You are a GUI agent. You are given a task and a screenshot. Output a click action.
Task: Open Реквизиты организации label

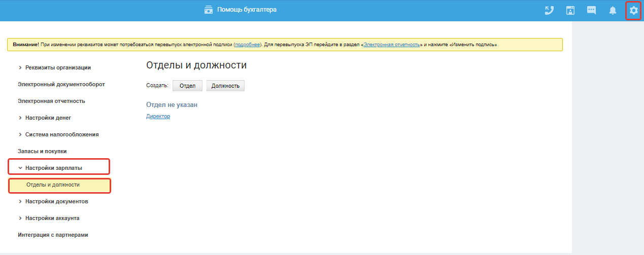point(58,67)
